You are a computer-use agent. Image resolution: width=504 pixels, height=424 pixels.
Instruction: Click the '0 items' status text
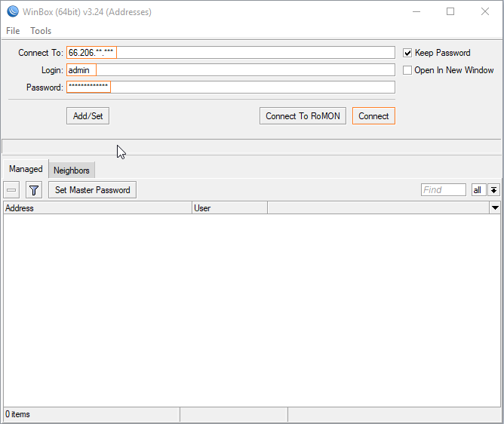(17, 414)
